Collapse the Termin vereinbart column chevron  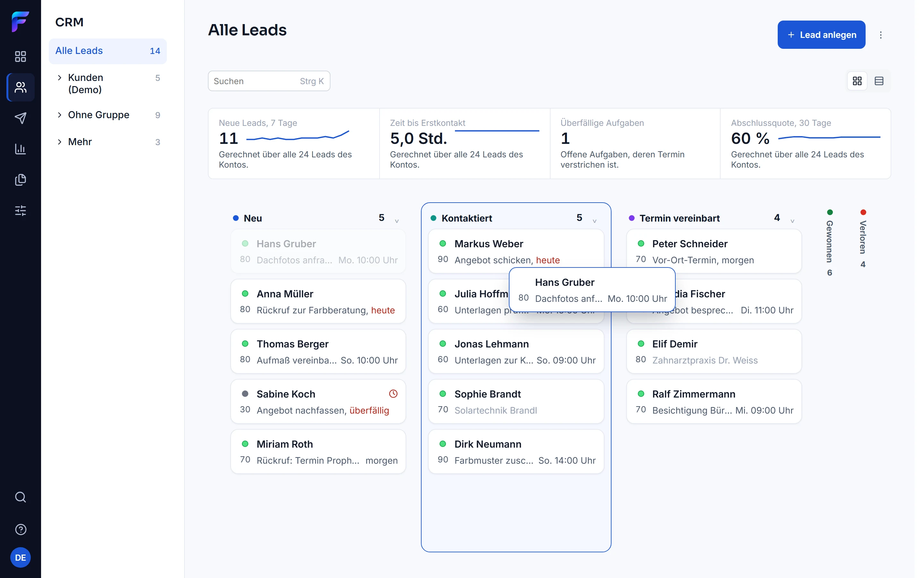[x=792, y=221]
